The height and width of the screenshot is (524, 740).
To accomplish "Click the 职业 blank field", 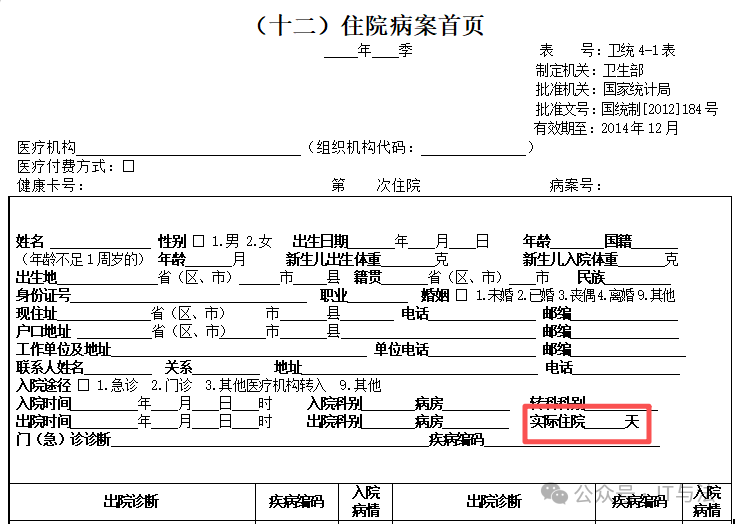I will pyautogui.click(x=378, y=296).
